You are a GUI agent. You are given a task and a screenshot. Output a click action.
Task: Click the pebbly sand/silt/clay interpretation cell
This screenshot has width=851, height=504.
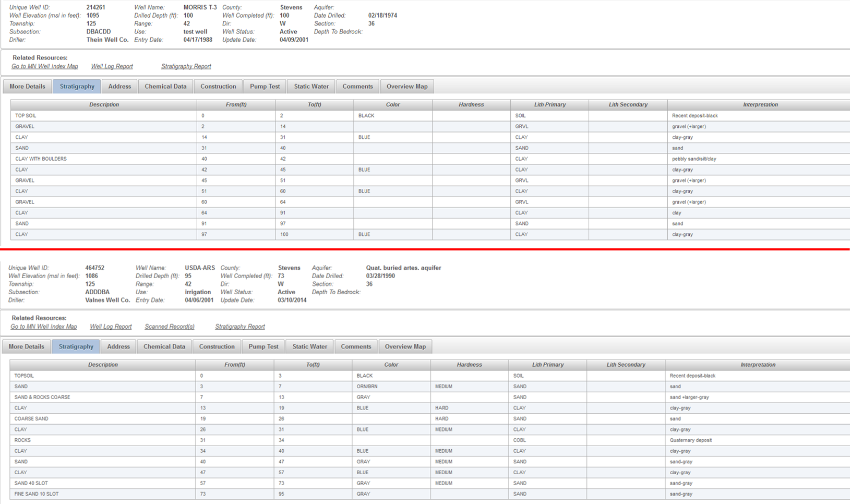(x=694, y=159)
